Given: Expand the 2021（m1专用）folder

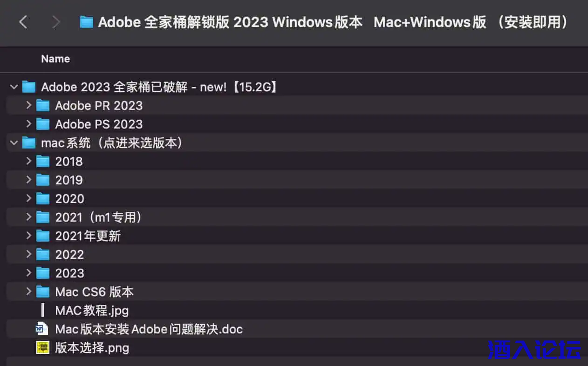Looking at the screenshot, I should [x=28, y=217].
